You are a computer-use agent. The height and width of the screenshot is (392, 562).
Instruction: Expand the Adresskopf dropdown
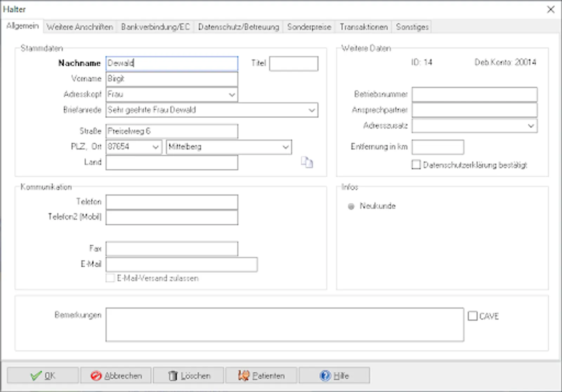(232, 94)
